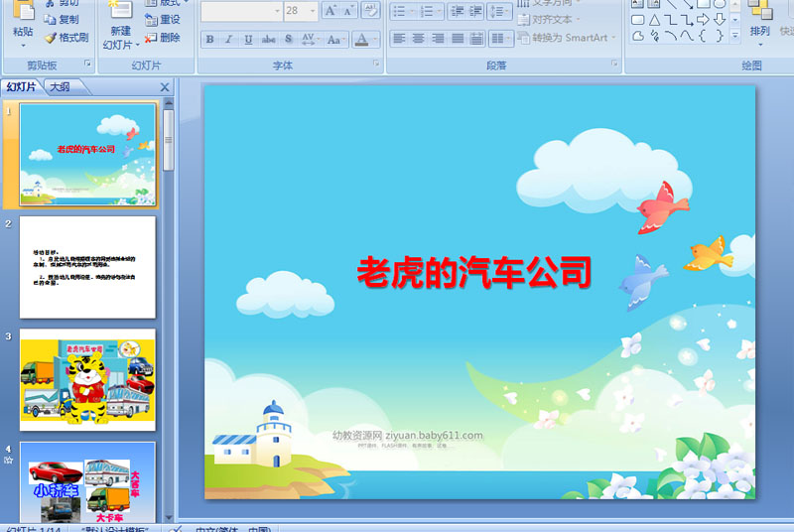Click the Delete slide button
Image resolution: width=794 pixels, height=532 pixels.
[163, 38]
